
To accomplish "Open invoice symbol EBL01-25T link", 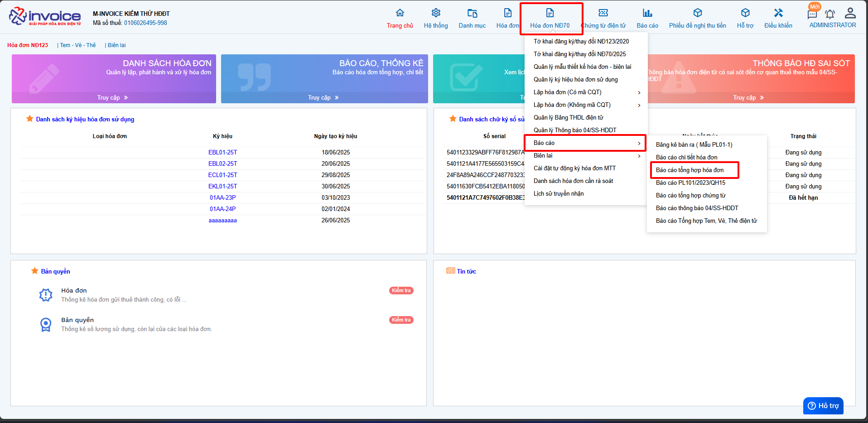I will click(x=222, y=153).
